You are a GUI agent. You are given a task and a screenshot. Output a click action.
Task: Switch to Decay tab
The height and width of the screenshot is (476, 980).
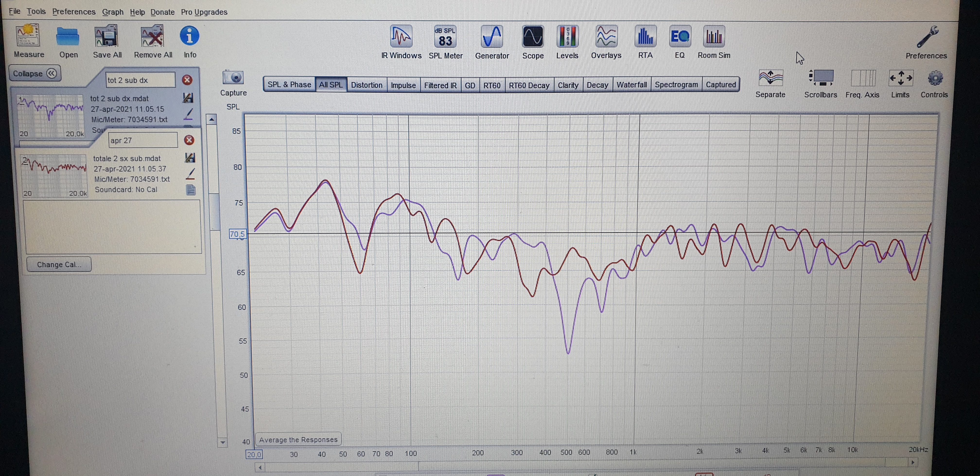tap(597, 85)
